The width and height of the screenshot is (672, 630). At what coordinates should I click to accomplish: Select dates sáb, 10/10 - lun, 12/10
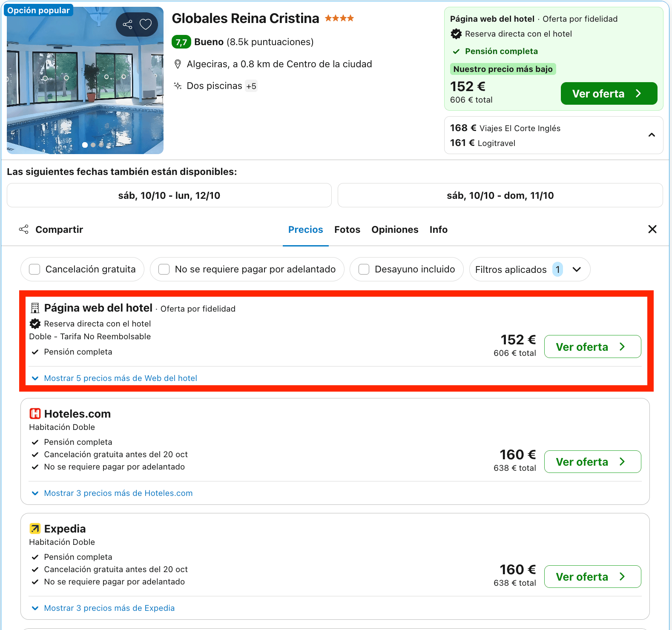tap(169, 195)
